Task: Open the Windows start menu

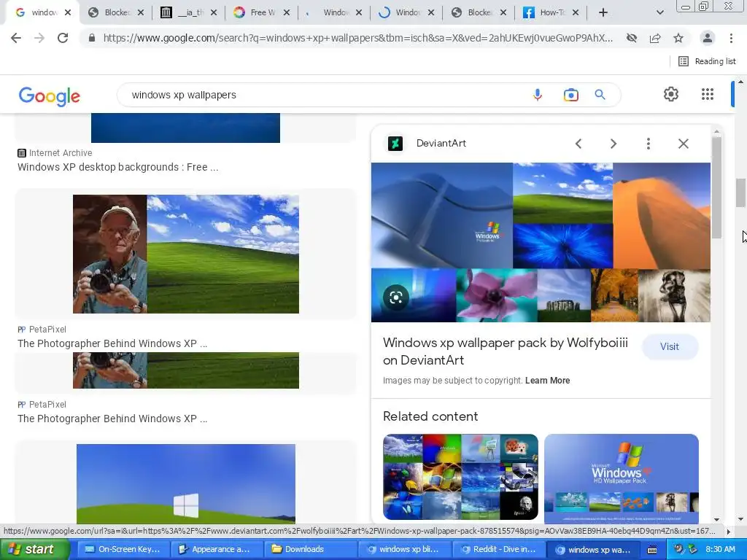Action: (x=35, y=549)
